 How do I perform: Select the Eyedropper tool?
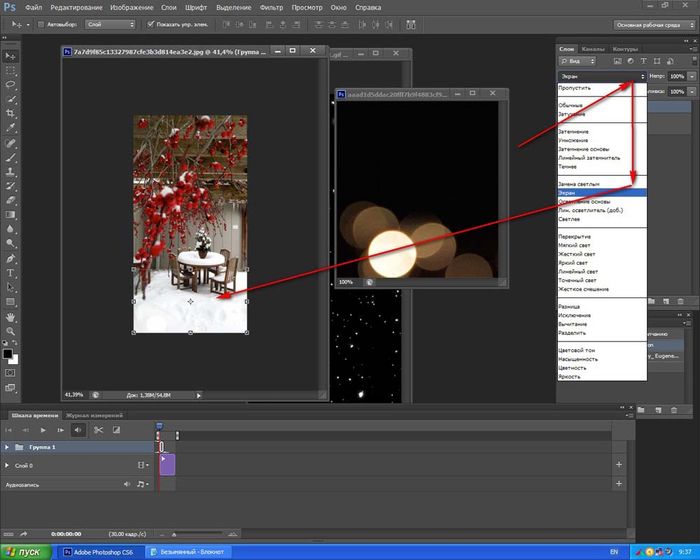(x=10, y=128)
